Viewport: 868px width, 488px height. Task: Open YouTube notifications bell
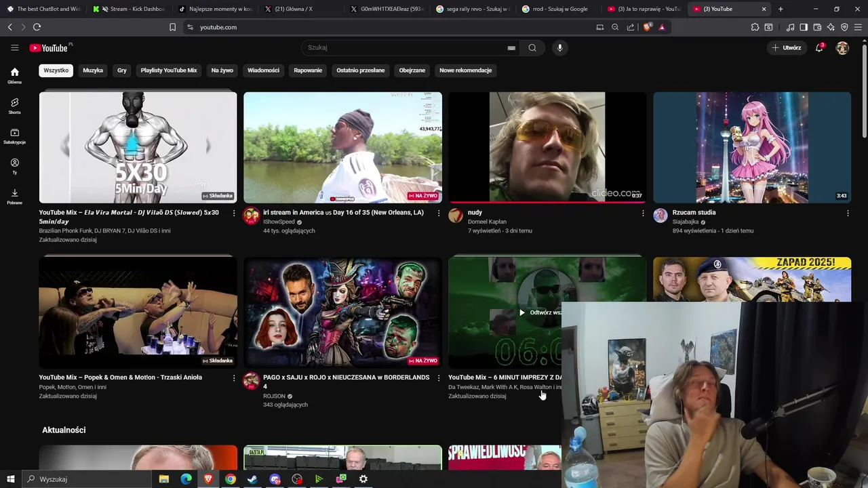pos(819,47)
